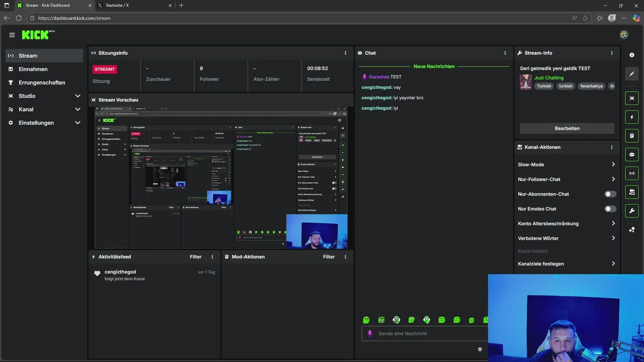
Task: Go back with the browser back arrow
Action: [x=7, y=18]
